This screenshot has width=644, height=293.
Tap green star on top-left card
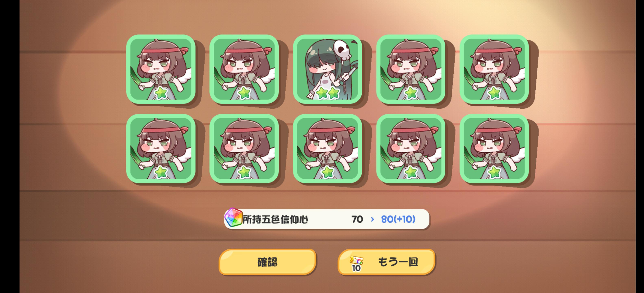161,93
